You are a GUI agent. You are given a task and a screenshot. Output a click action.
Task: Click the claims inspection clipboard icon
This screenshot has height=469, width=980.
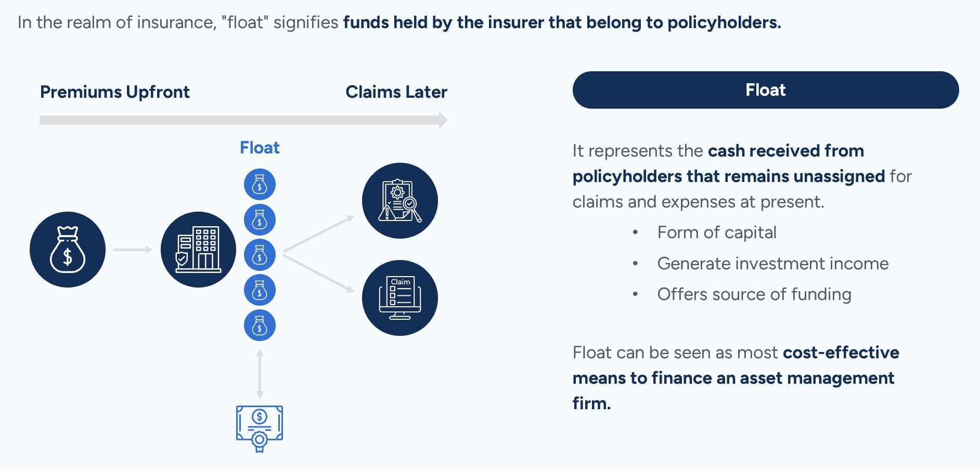(x=399, y=201)
